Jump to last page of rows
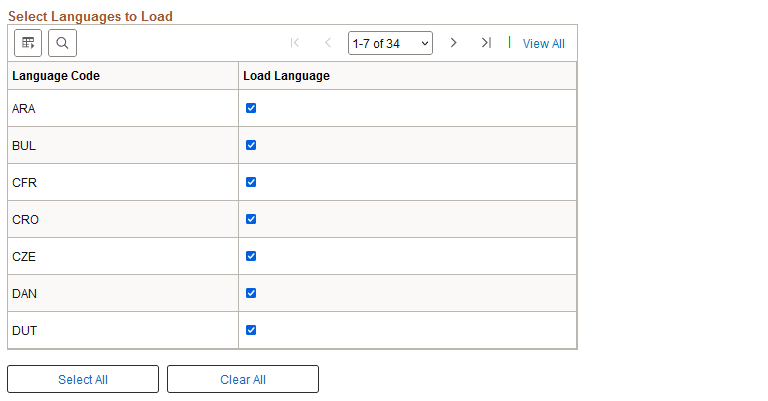 pos(486,43)
